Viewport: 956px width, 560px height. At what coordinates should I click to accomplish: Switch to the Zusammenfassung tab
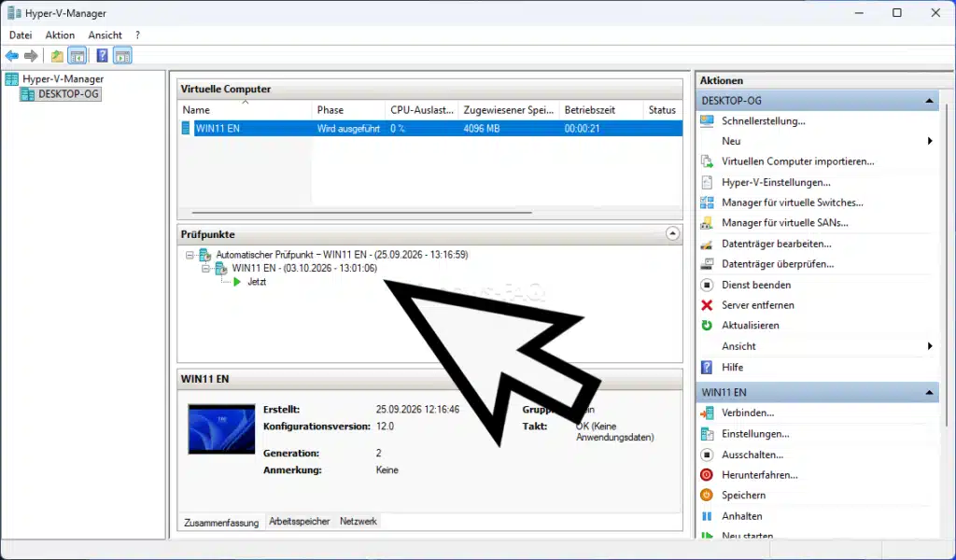[x=221, y=523]
